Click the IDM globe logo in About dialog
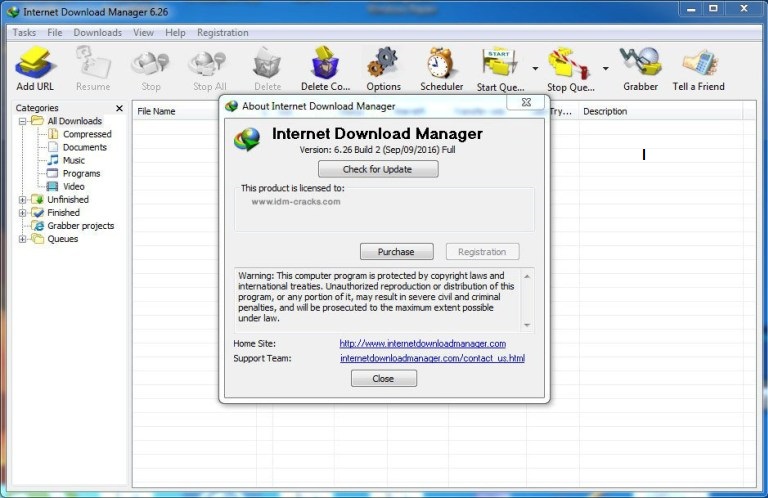The width and height of the screenshot is (768, 498). 247,139
